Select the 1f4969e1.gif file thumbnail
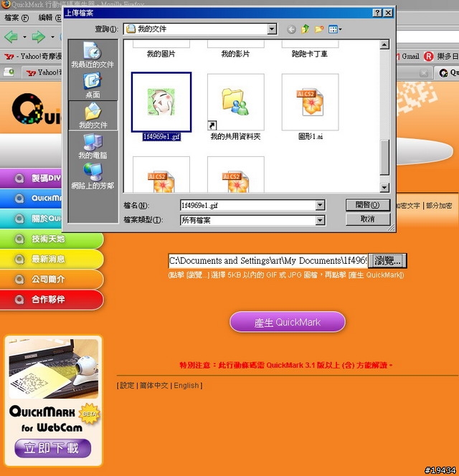The width and height of the screenshot is (459, 476). pos(161,102)
